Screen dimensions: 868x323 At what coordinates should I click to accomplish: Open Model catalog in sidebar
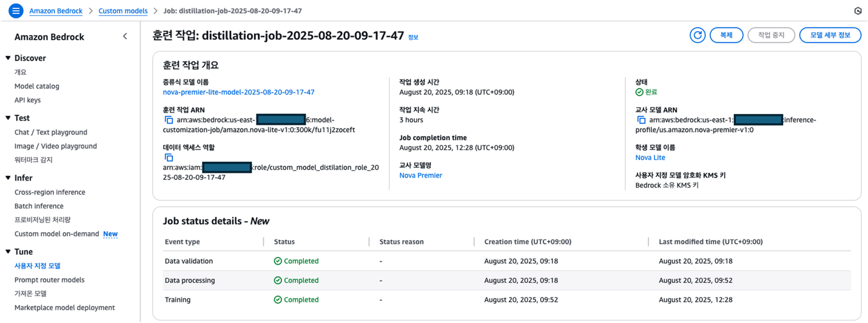tap(37, 86)
